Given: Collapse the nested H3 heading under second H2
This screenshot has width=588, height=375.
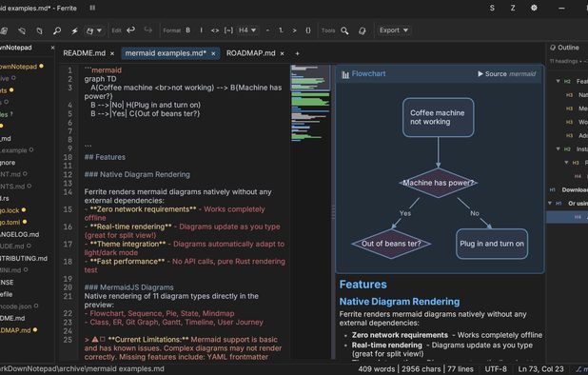Looking at the screenshot, I should pos(566,163).
